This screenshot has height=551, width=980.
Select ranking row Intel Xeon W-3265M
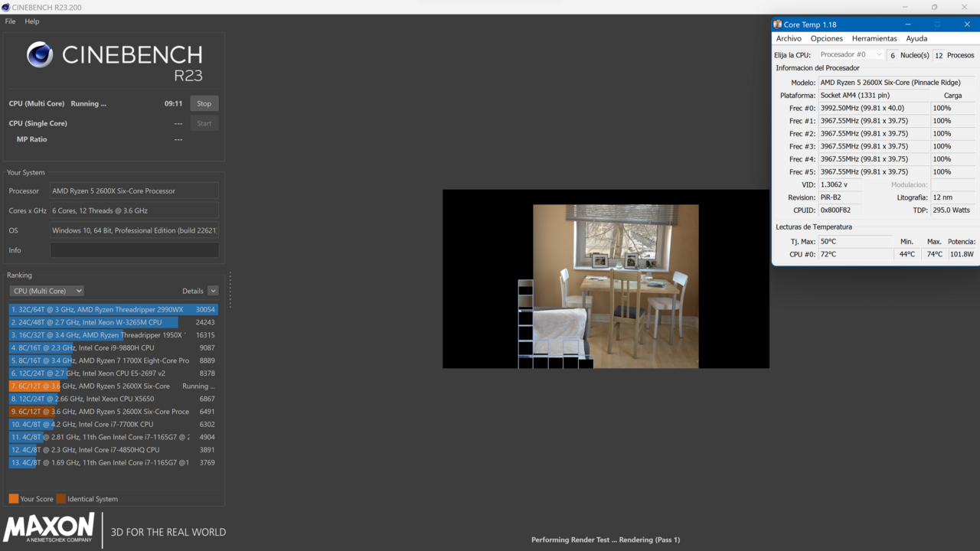coord(113,322)
